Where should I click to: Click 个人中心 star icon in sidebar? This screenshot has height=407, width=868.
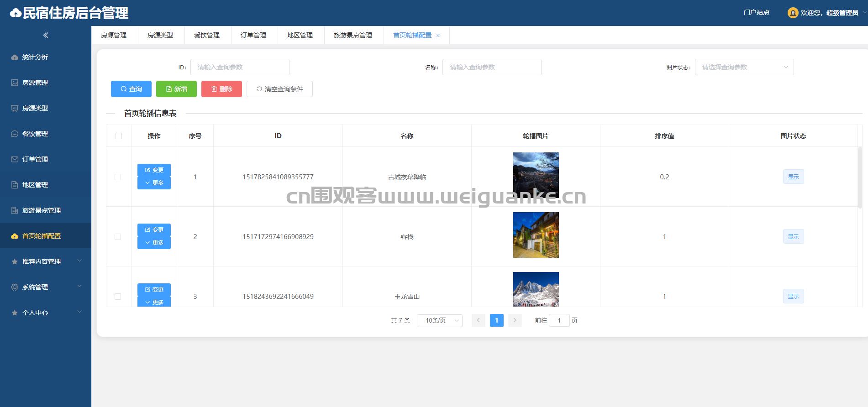tap(15, 313)
